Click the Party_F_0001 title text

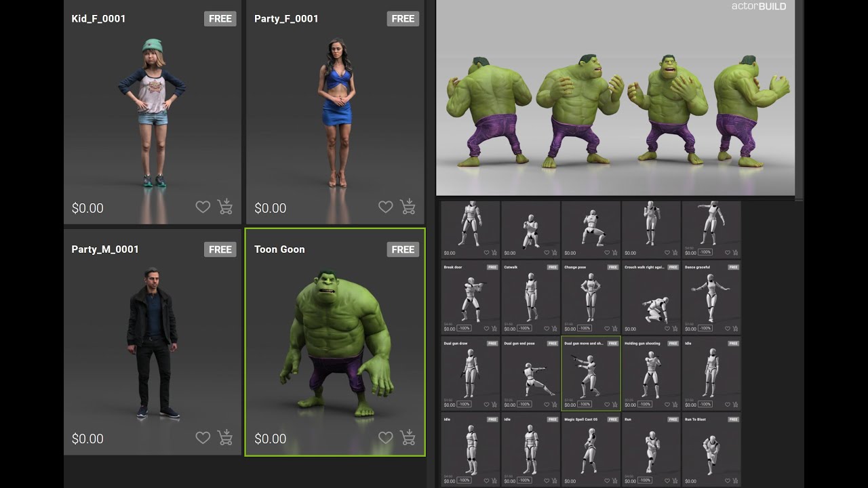286,19
